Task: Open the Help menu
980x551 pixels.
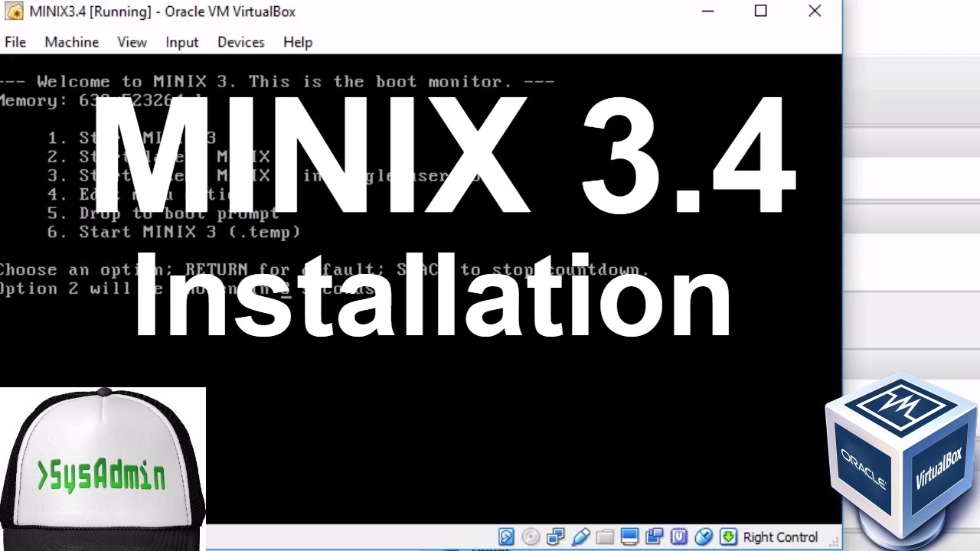Action: (x=298, y=42)
